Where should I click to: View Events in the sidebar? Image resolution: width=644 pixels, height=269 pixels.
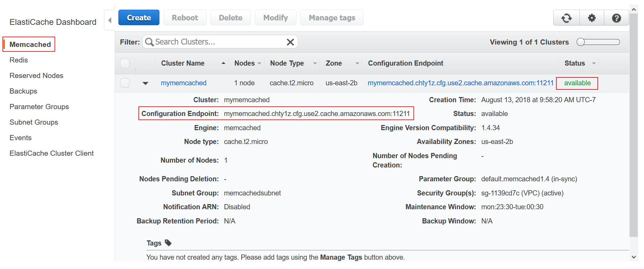(x=20, y=138)
